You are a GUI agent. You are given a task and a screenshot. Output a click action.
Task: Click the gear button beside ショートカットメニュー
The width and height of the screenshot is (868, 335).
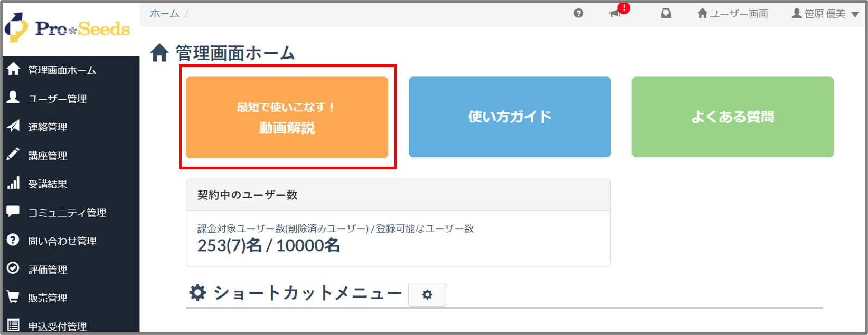(427, 294)
